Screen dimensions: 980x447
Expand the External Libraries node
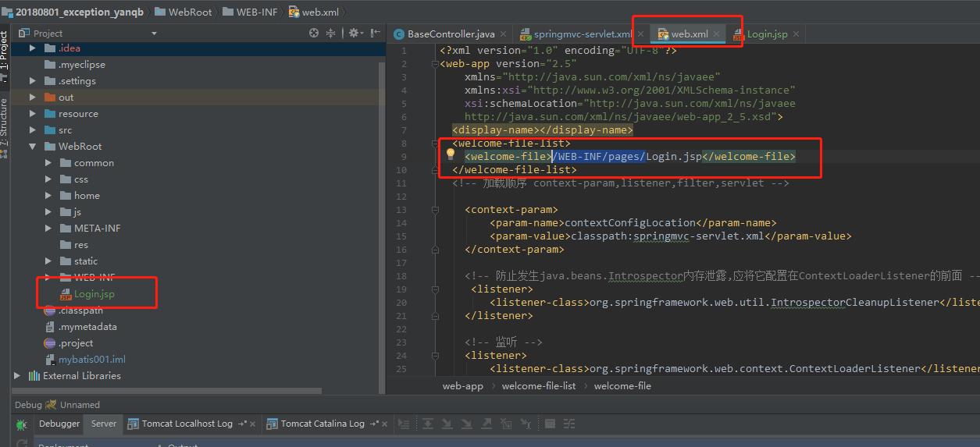pos(17,376)
